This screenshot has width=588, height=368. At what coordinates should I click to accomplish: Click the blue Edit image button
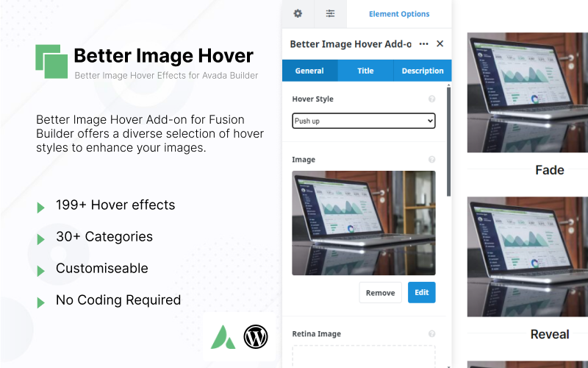point(421,292)
